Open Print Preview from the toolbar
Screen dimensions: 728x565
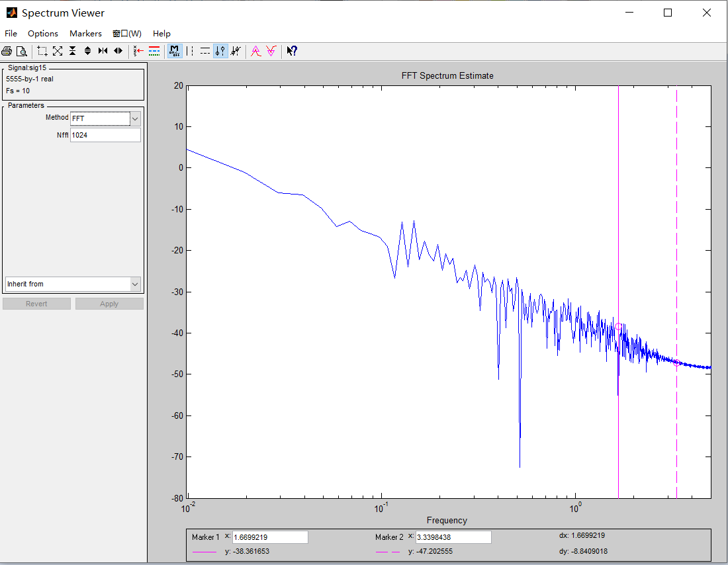[21, 51]
